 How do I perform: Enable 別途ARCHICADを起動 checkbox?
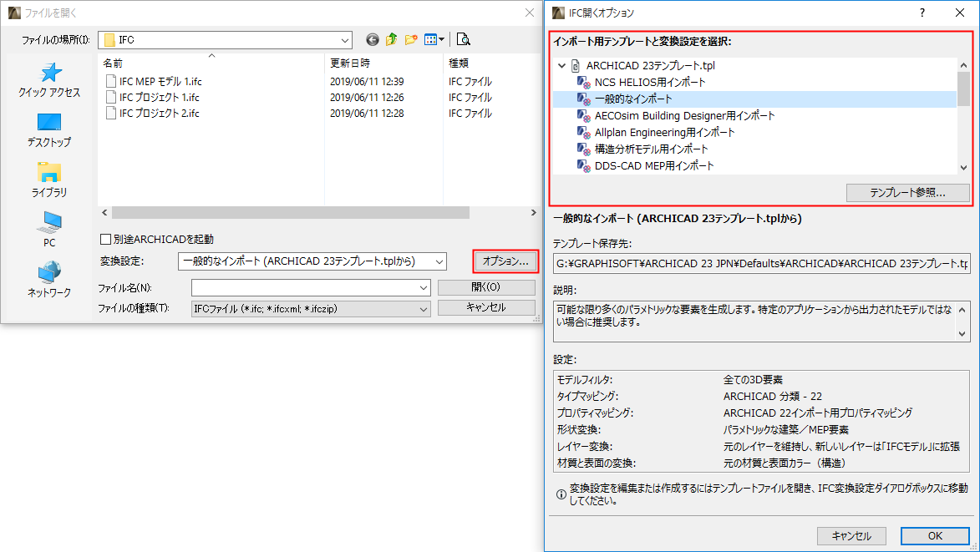coord(105,239)
